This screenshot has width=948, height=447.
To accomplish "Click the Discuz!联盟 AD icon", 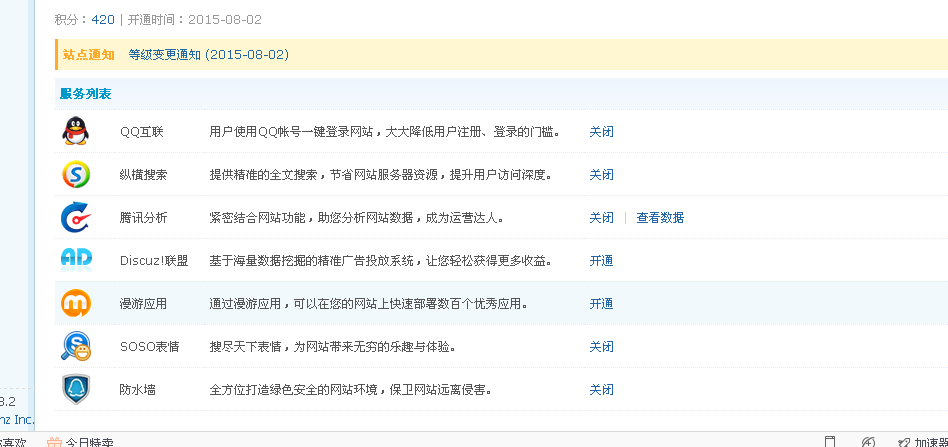I will [x=76, y=260].
